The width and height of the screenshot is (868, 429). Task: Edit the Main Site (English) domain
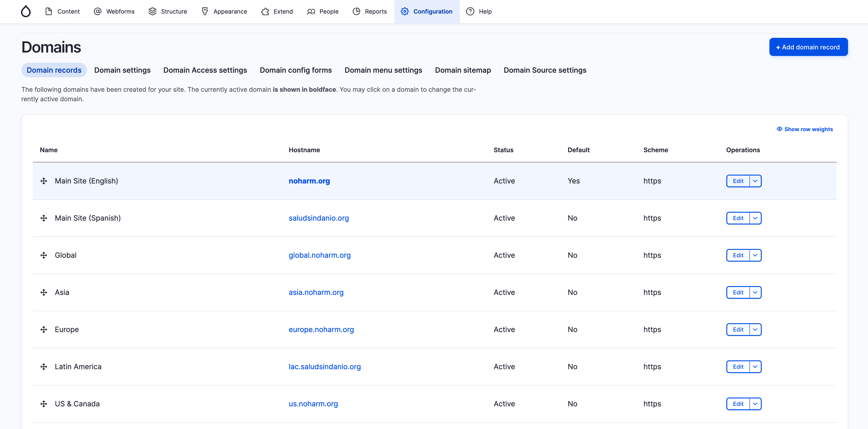click(x=738, y=181)
